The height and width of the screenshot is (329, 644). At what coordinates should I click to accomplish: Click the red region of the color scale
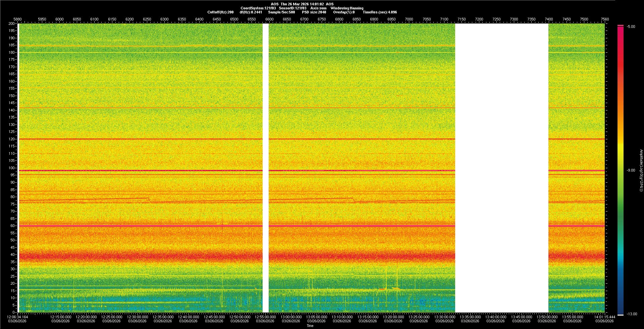point(621,67)
